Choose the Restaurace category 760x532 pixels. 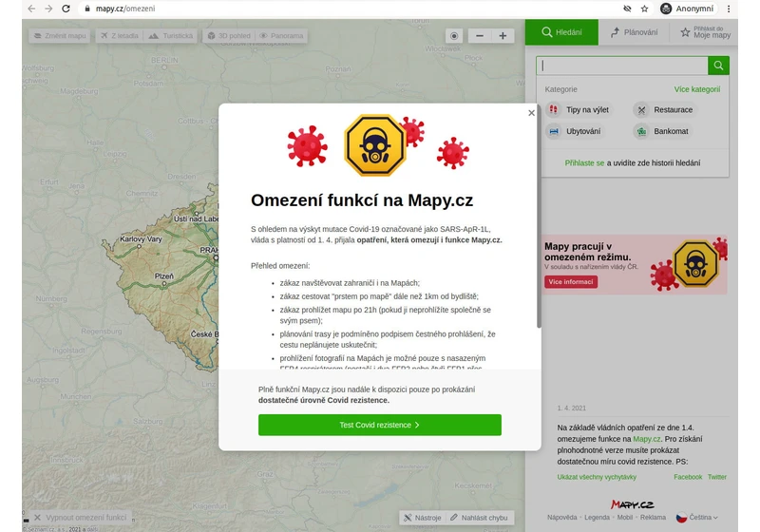[664, 110]
